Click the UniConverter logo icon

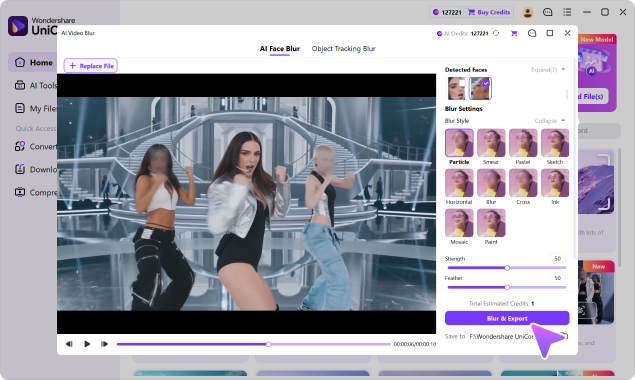pyautogui.click(x=18, y=26)
